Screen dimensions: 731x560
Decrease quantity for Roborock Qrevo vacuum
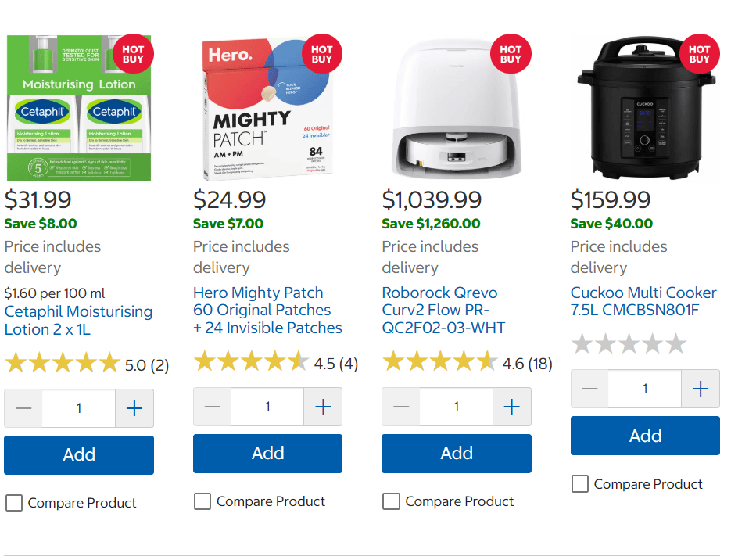click(x=401, y=407)
